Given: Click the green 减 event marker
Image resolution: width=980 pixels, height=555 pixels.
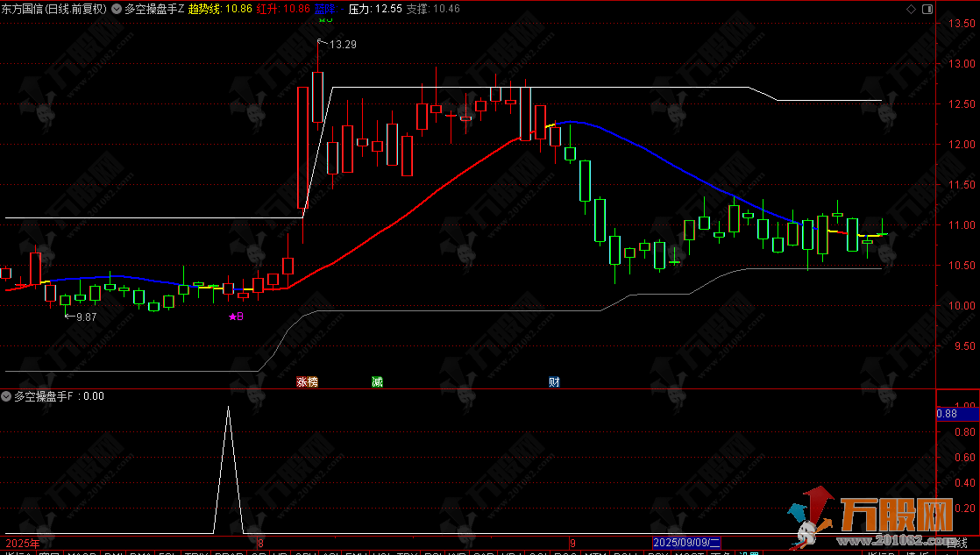Looking at the screenshot, I should (x=377, y=382).
